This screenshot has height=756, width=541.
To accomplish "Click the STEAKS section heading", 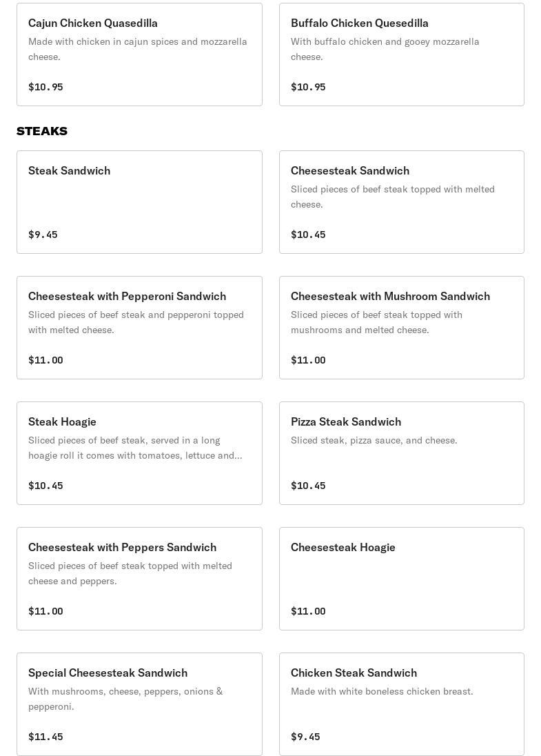I will click(42, 131).
